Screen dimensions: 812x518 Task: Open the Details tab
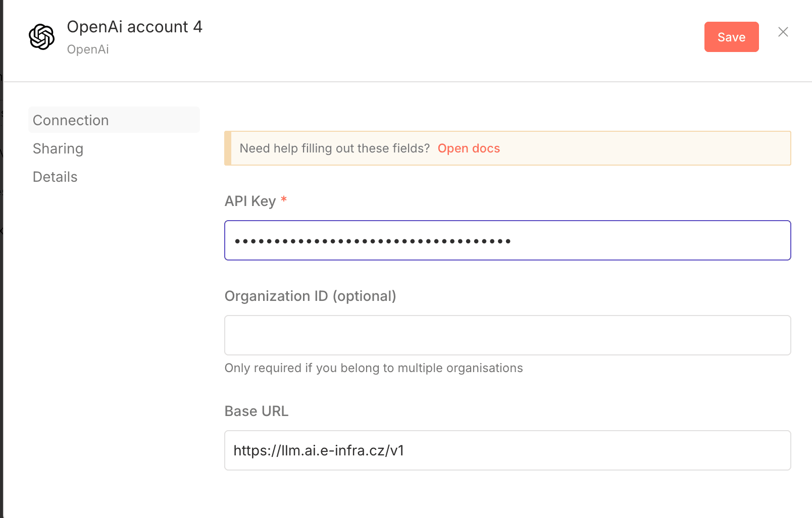(x=55, y=177)
